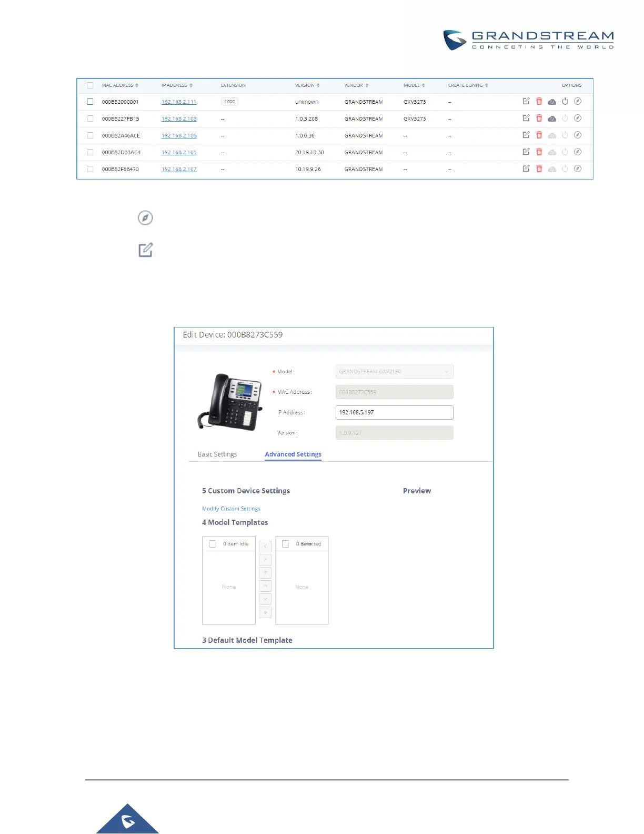Viewport: 644px width, 834px height.
Task: Update config cloud icon for 000B8227FB15
Action: pos(552,118)
